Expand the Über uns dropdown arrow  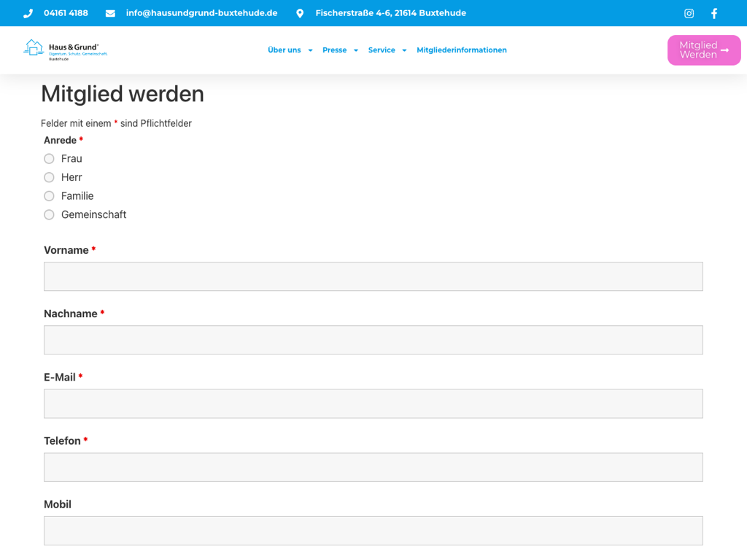(x=310, y=50)
